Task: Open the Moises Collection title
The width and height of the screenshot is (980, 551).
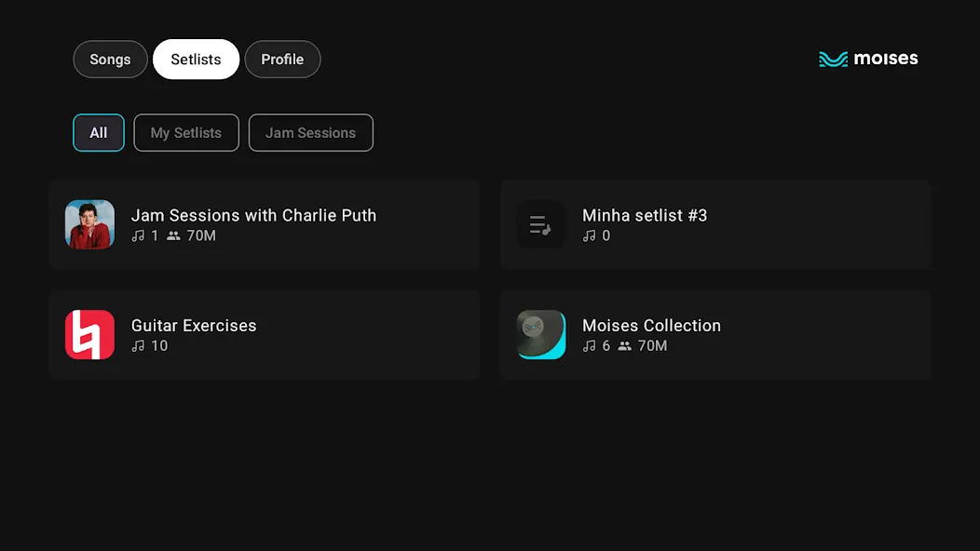Action: [x=651, y=326]
